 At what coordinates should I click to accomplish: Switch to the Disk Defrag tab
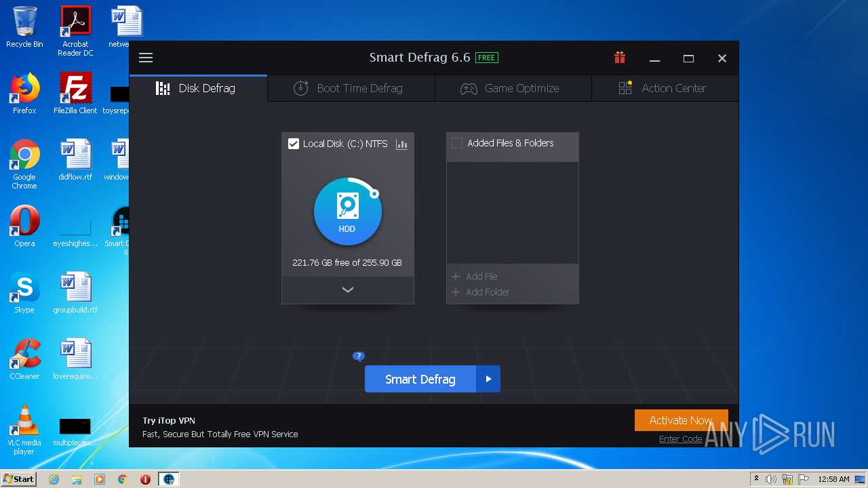pos(198,88)
